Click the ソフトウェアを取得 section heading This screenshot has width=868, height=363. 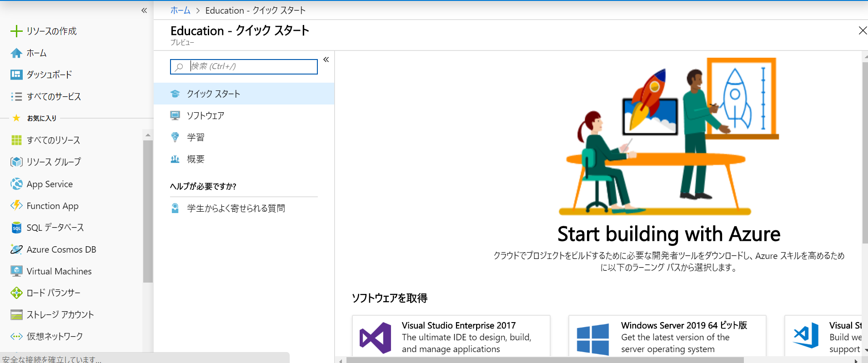[x=390, y=298]
